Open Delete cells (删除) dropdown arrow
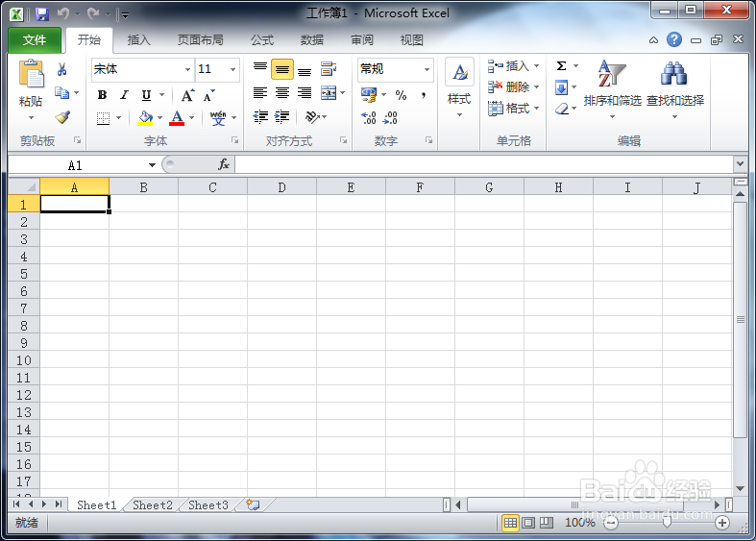The width and height of the screenshot is (756, 541). pos(537,86)
